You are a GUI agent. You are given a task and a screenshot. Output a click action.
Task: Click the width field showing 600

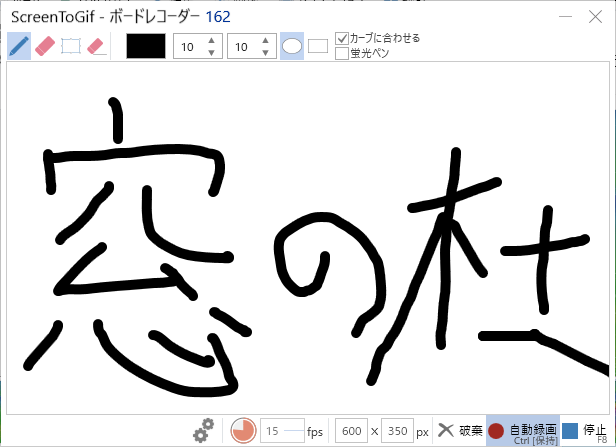352,431
